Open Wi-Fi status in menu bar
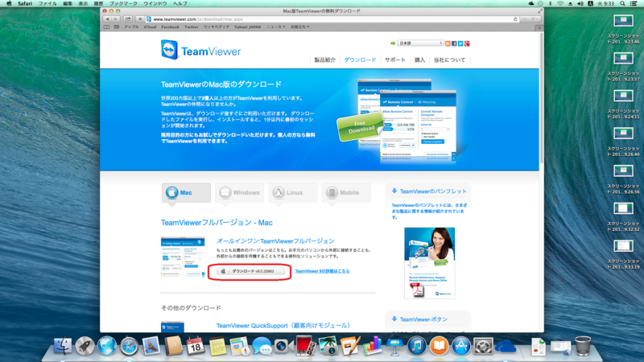Viewport: 644px width, 362px height. click(560, 3)
